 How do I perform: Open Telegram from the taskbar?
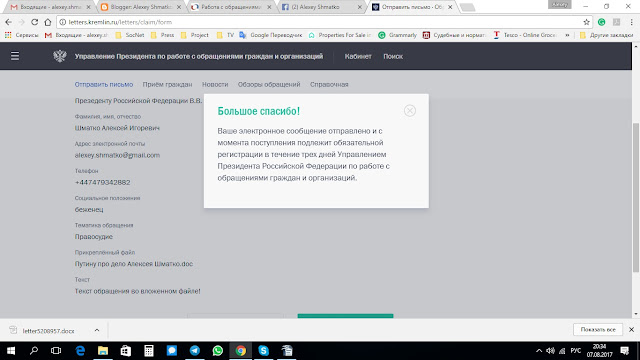tap(195, 350)
